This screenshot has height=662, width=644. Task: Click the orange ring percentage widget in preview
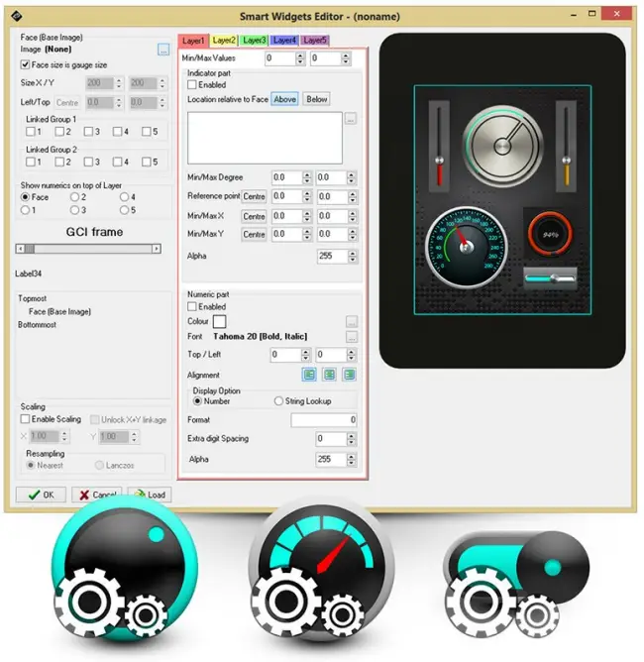click(550, 234)
